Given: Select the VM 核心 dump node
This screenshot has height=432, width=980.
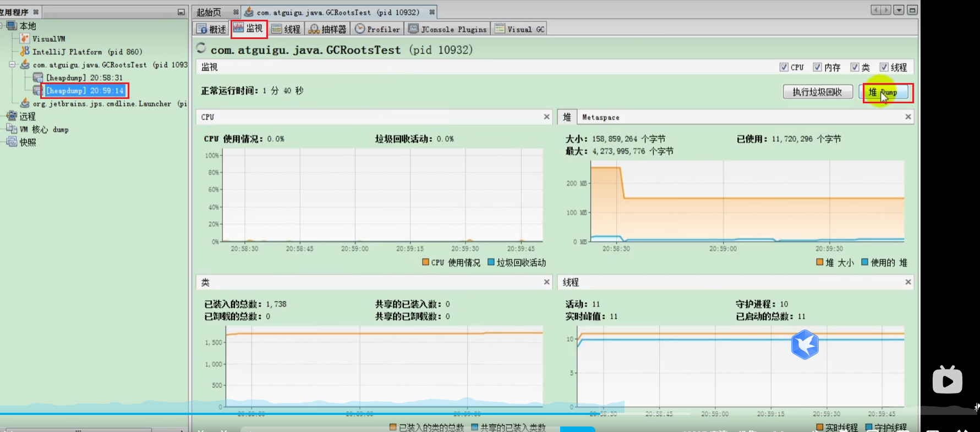Looking at the screenshot, I should click(x=44, y=130).
